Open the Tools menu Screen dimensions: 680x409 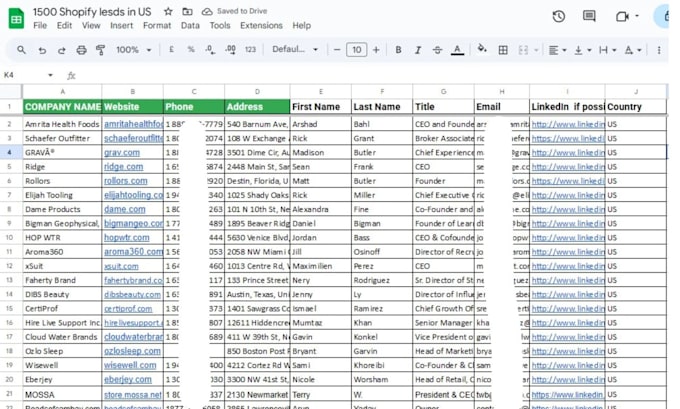(220, 26)
